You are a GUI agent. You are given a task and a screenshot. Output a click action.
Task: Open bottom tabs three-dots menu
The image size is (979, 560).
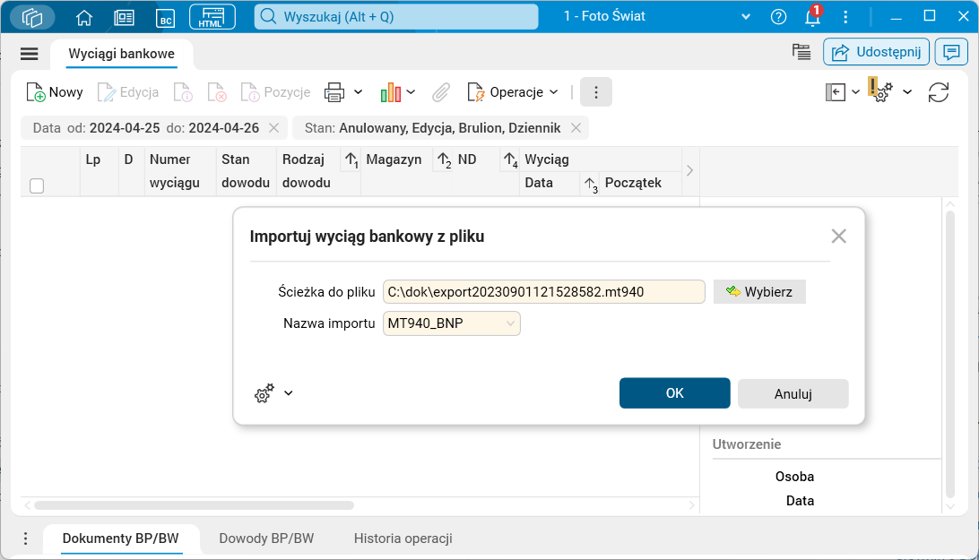(26, 538)
